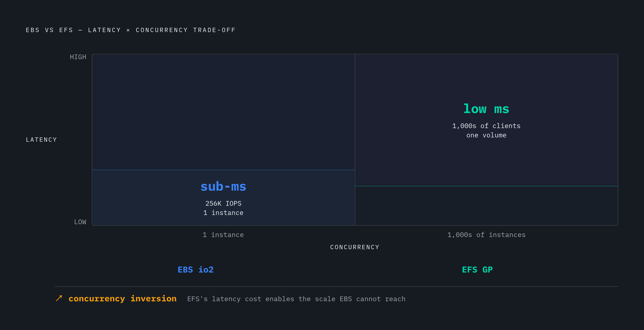This screenshot has width=644, height=330.
Task: Select the 'low ms' latency label
Action: click(x=486, y=109)
